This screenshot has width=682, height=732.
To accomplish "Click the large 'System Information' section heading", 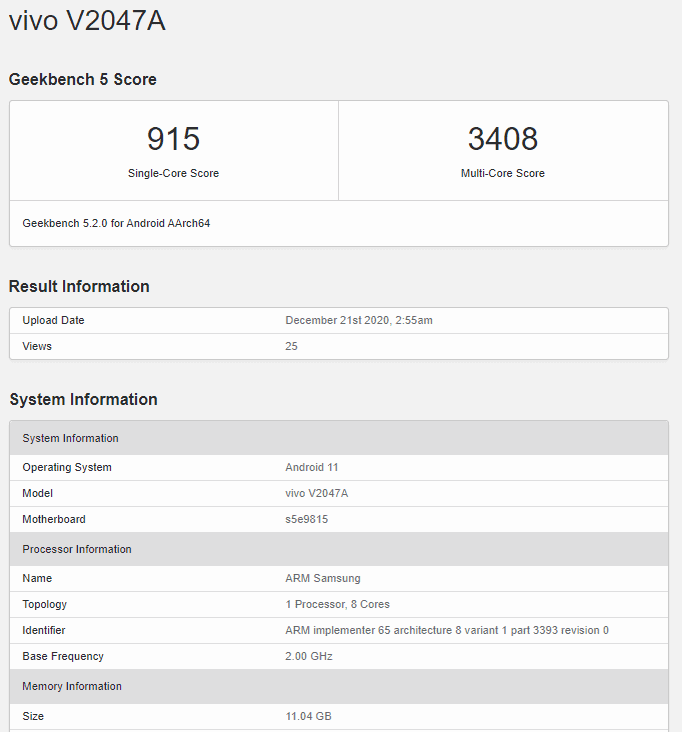I will [x=84, y=400].
